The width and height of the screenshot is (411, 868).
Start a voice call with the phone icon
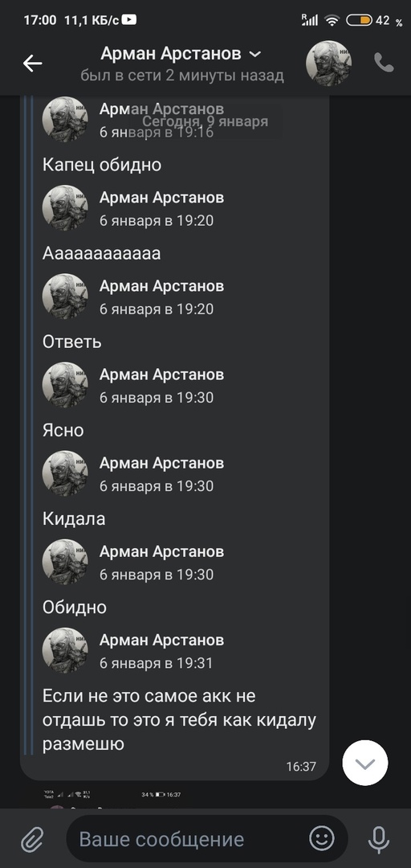click(x=384, y=63)
